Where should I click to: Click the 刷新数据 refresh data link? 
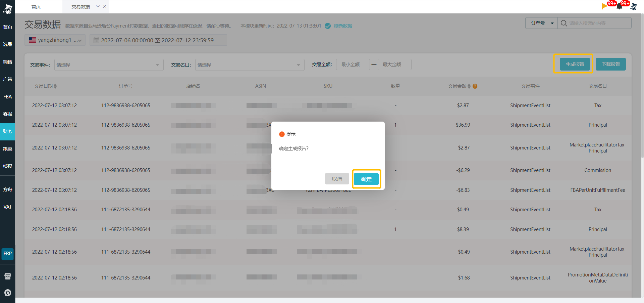click(343, 26)
